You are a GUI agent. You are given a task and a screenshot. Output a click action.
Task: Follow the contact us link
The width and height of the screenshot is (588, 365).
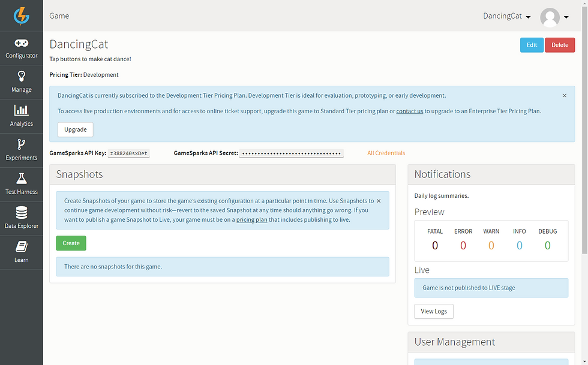[409, 111]
